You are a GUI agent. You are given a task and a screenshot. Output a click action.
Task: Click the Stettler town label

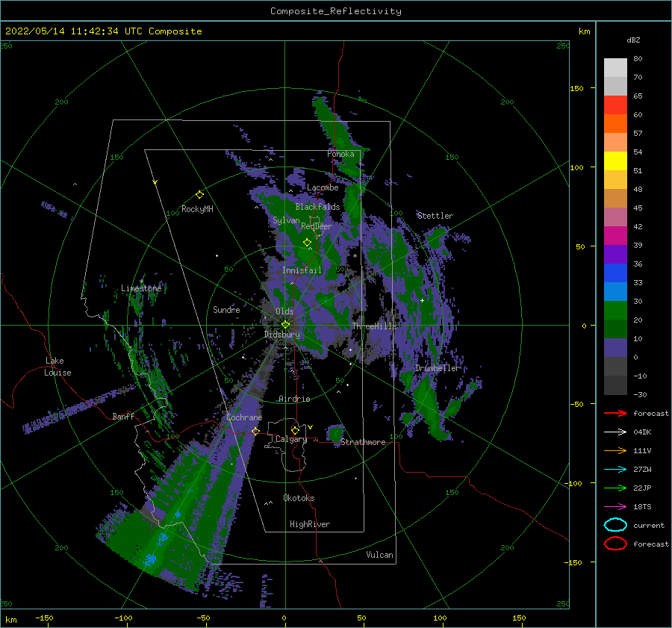click(435, 216)
